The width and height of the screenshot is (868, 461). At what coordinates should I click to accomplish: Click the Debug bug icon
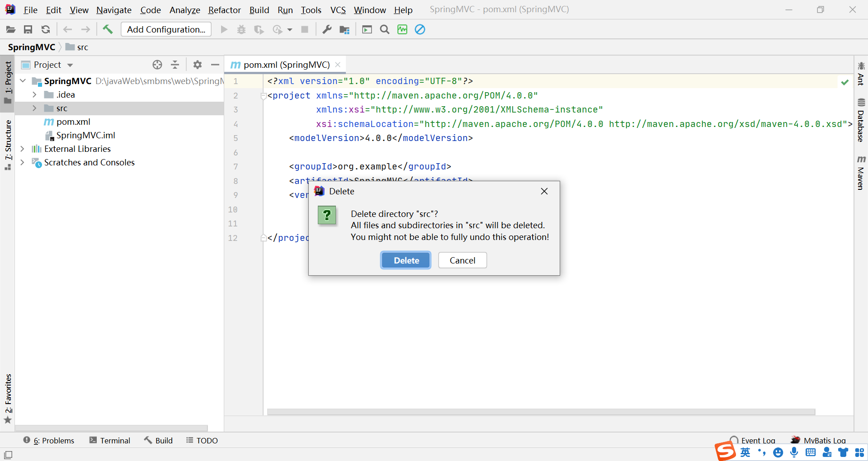tap(241, 29)
